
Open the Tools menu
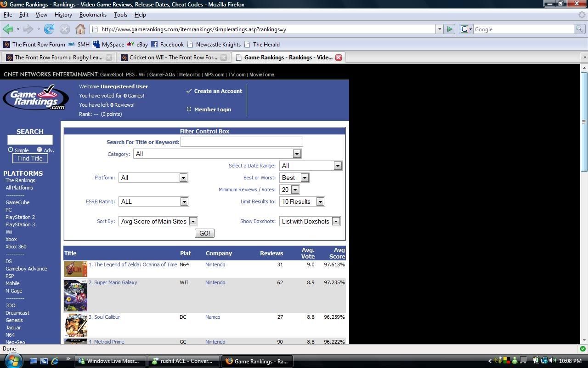[x=120, y=14]
